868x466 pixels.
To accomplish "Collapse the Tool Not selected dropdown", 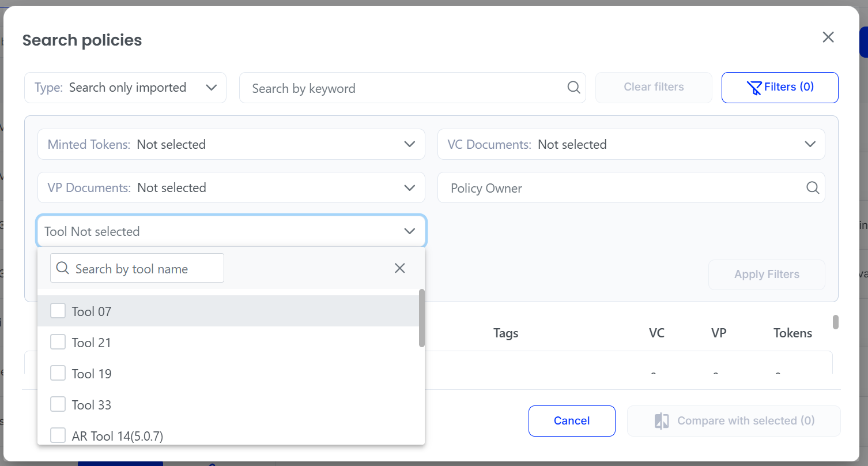I will point(231,231).
